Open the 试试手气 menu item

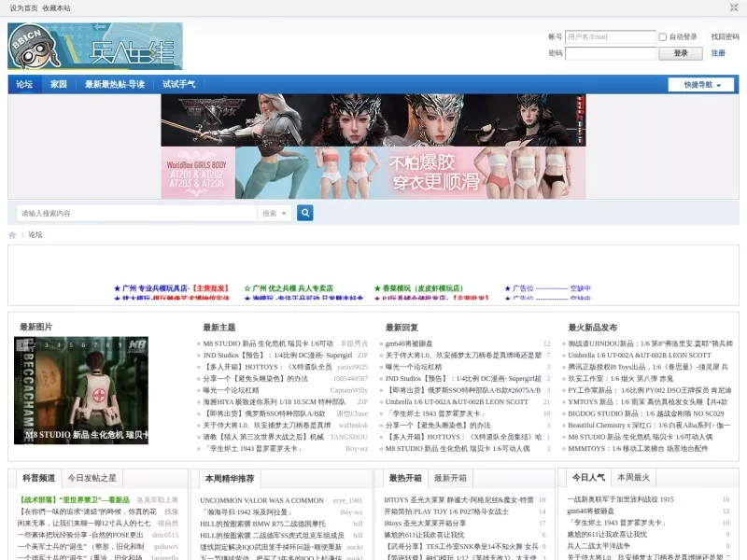(178, 84)
